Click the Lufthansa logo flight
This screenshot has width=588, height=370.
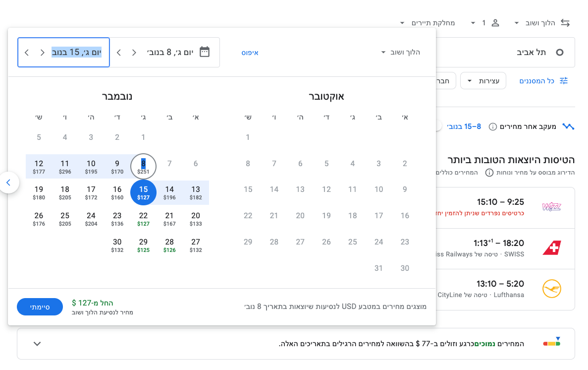551,289
